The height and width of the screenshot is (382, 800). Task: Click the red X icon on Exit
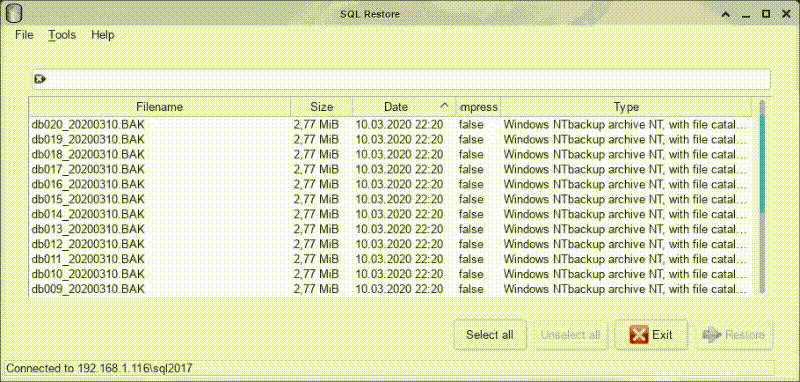(x=639, y=335)
